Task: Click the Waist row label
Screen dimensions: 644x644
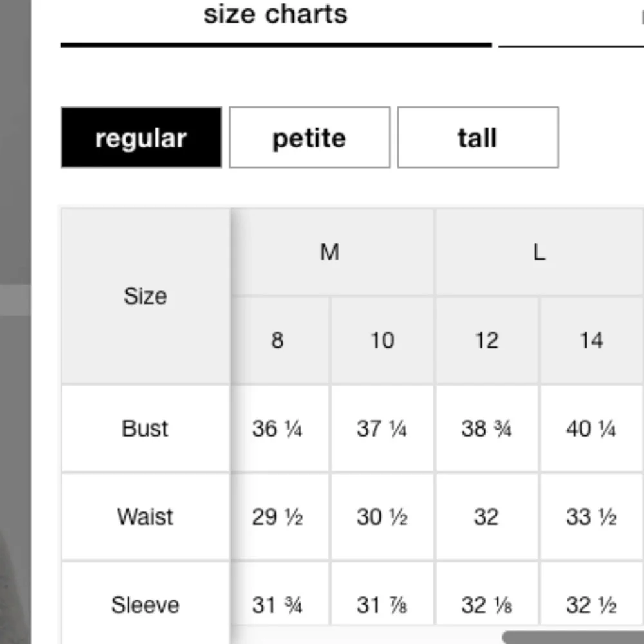Action: (x=145, y=516)
